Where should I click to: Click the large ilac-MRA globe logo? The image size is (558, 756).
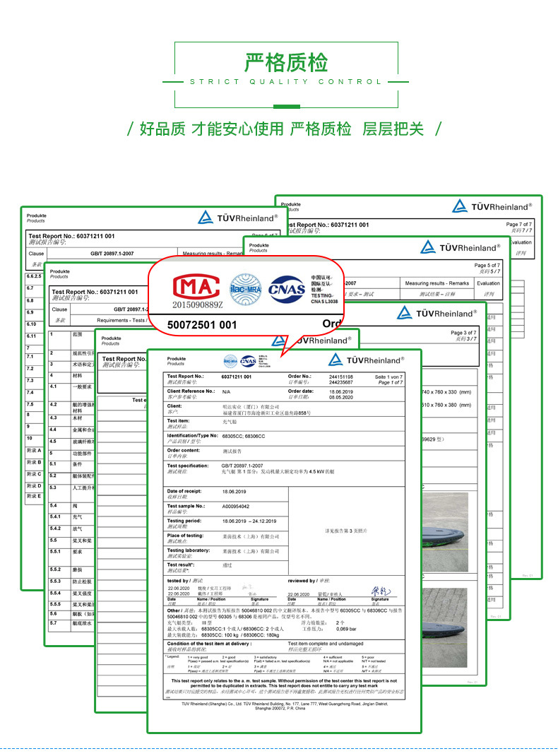click(x=245, y=289)
